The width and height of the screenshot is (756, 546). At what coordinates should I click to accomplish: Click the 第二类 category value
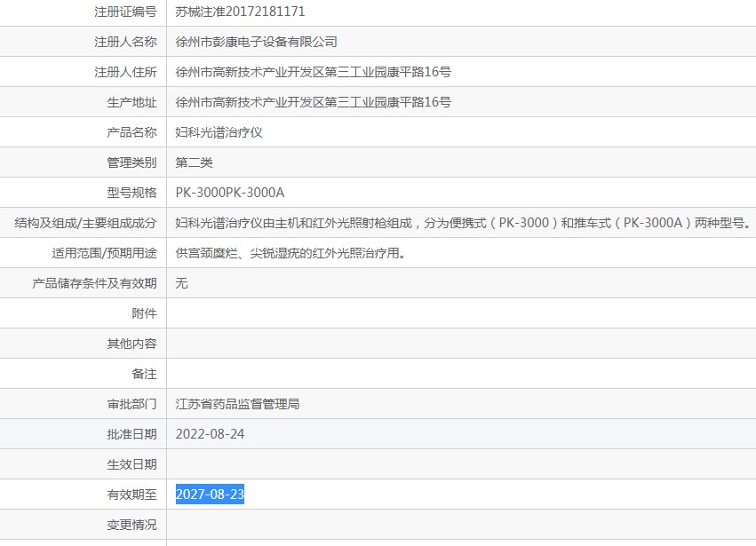pos(194,162)
